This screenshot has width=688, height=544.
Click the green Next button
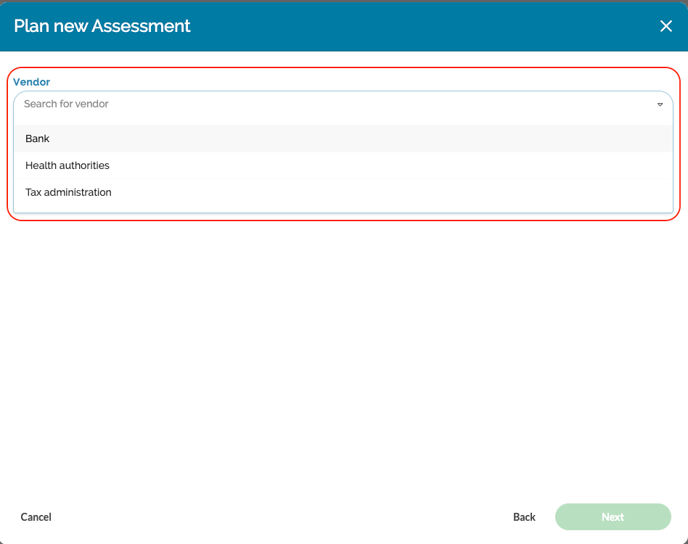pyautogui.click(x=612, y=517)
